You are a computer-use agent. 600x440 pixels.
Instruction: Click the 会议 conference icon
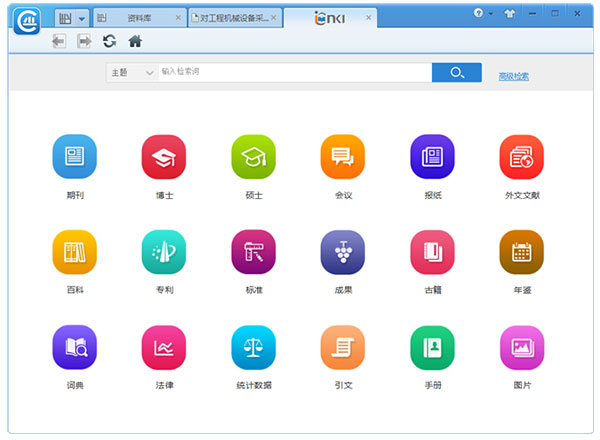(343, 156)
